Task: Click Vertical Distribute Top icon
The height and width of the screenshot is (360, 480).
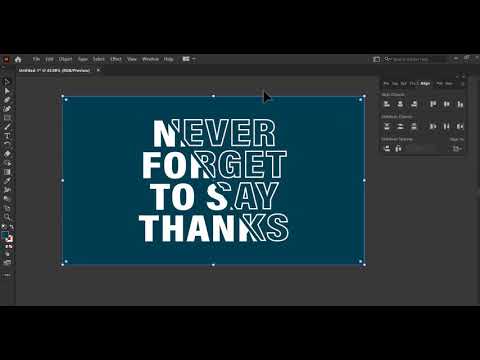Action: pos(387,126)
